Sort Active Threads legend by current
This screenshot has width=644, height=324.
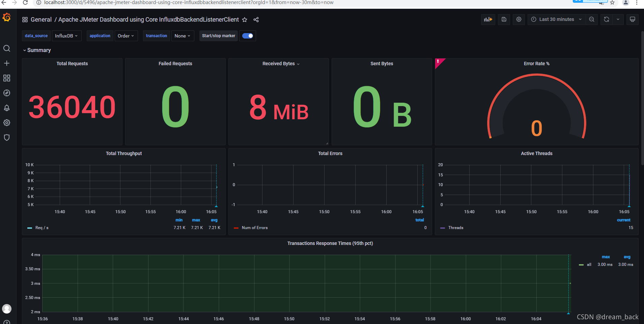coord(624,220)
